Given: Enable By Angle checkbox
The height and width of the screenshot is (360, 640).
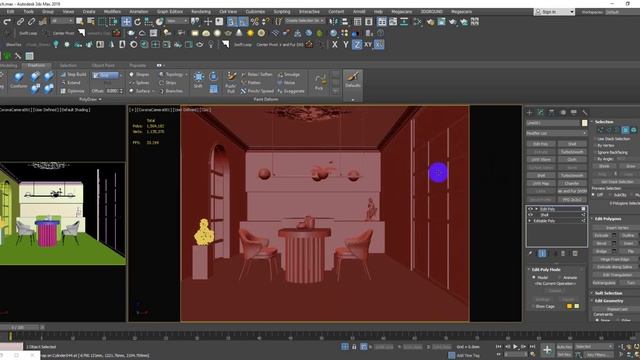Looking at the screenshot, I should point(595,159).
